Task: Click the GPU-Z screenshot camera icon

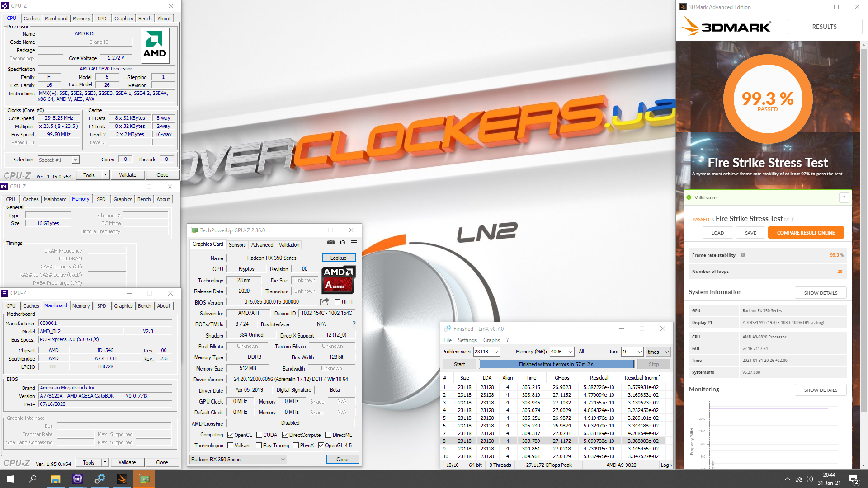Action: 331,243
